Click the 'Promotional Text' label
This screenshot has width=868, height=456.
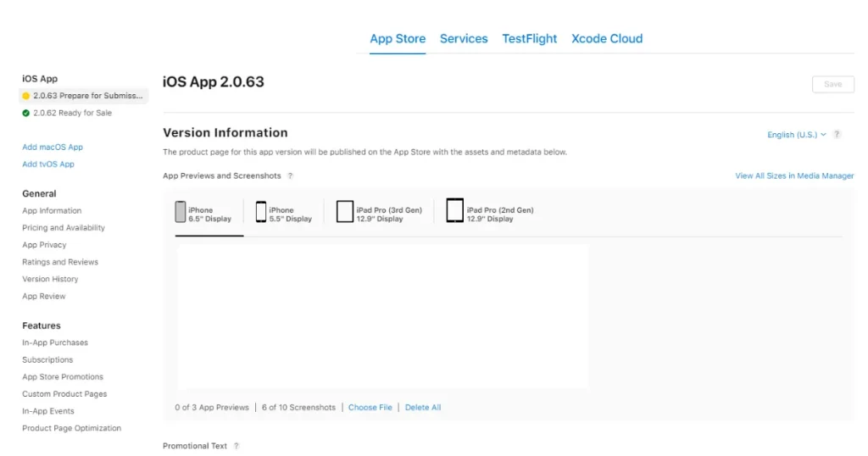click(195, 446)
